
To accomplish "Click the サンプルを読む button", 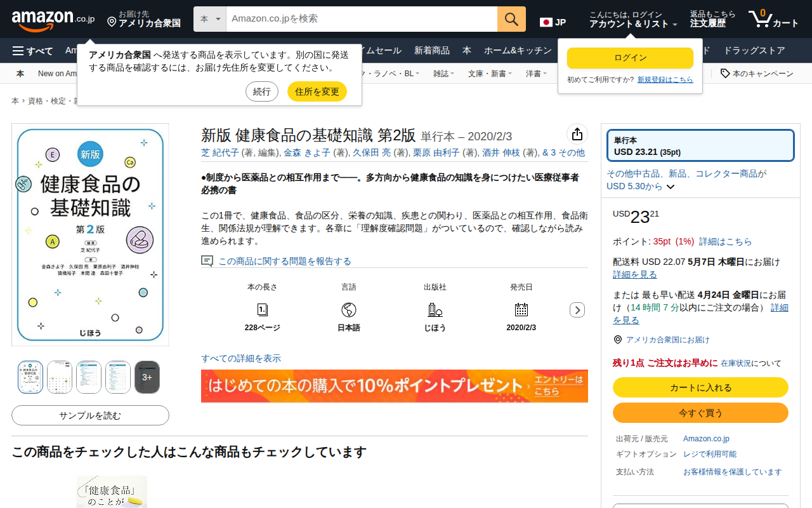I will pyautogui.click(x=90, y=415).
